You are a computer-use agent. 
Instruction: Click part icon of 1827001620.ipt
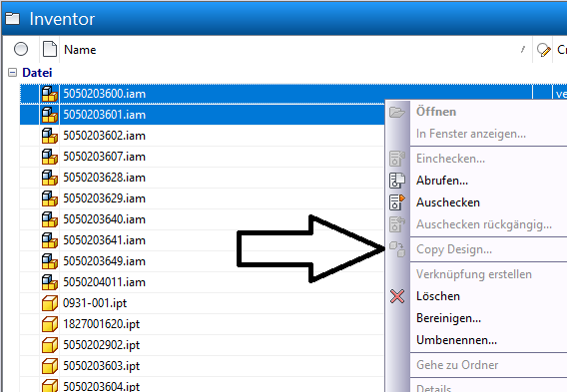50,324
